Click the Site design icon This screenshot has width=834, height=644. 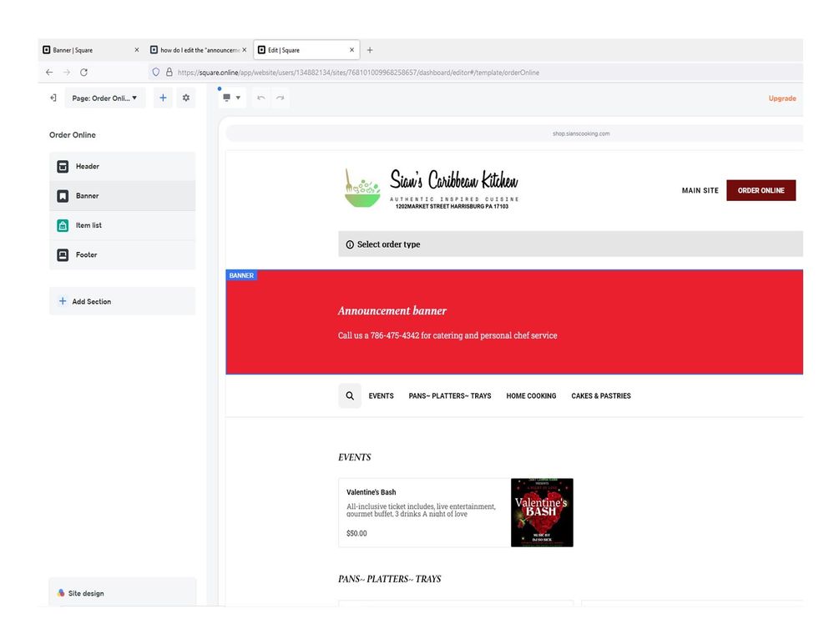62,593
